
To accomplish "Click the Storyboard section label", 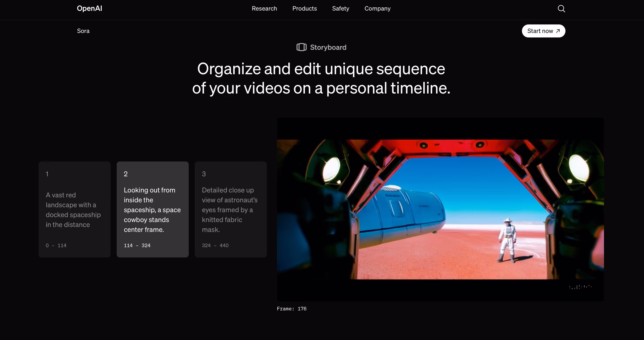I will click(x=328, y=47).
